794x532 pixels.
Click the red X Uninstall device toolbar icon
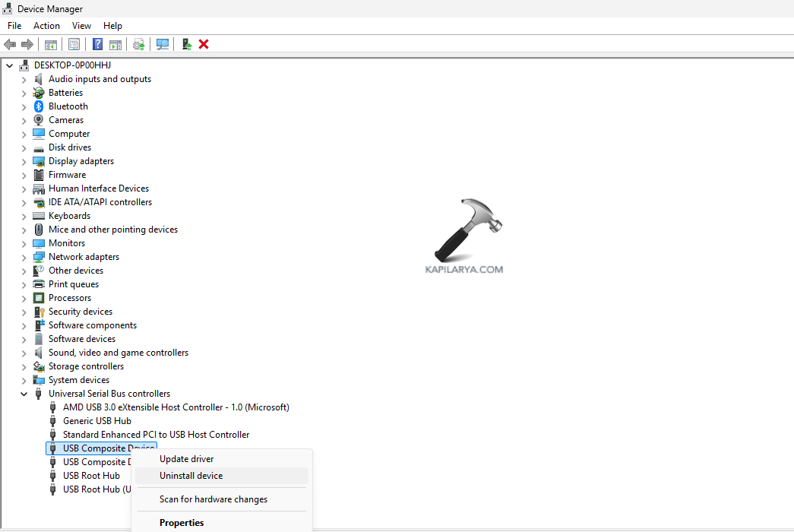204,44
